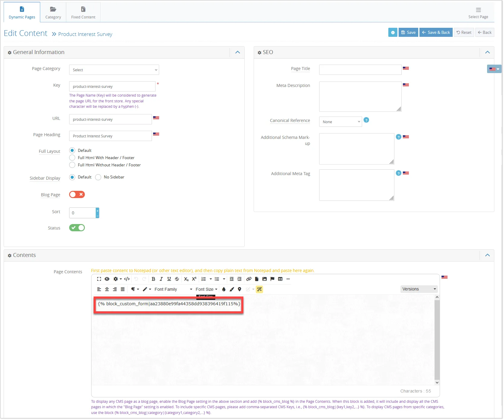504x420 pixels.
Task: Open the Versions dropdown
Action: 419,289
